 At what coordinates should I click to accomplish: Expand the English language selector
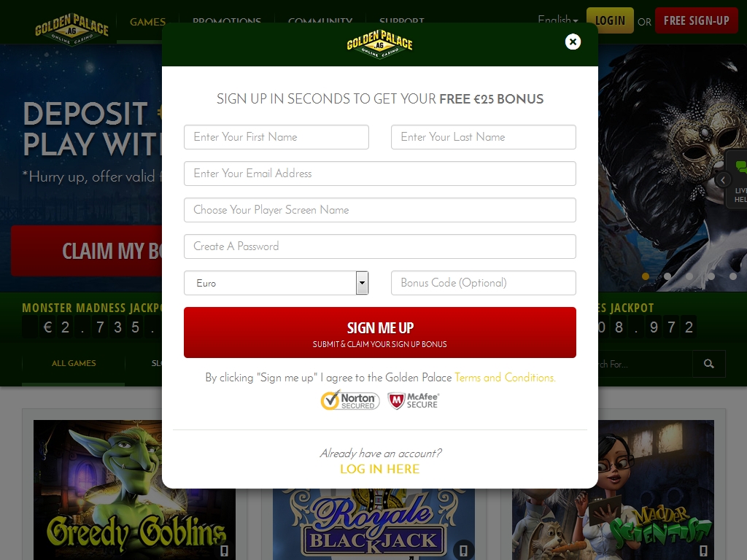click(558, 20)
